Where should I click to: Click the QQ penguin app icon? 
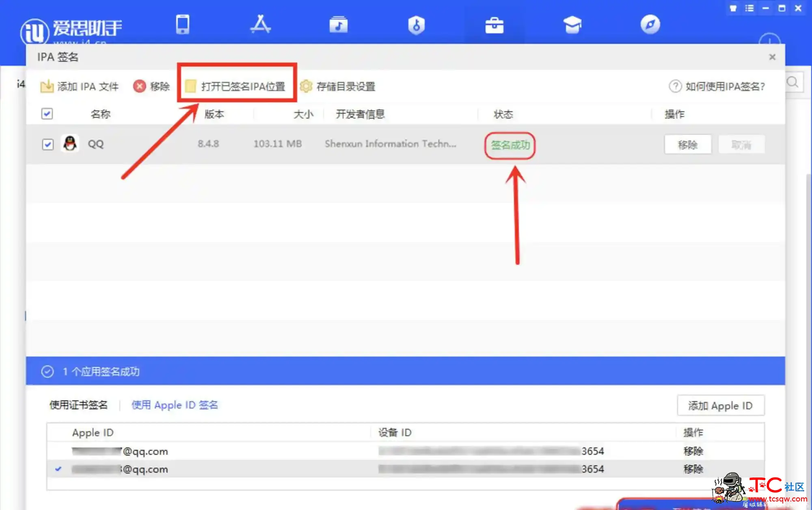(x=70, y=144)
